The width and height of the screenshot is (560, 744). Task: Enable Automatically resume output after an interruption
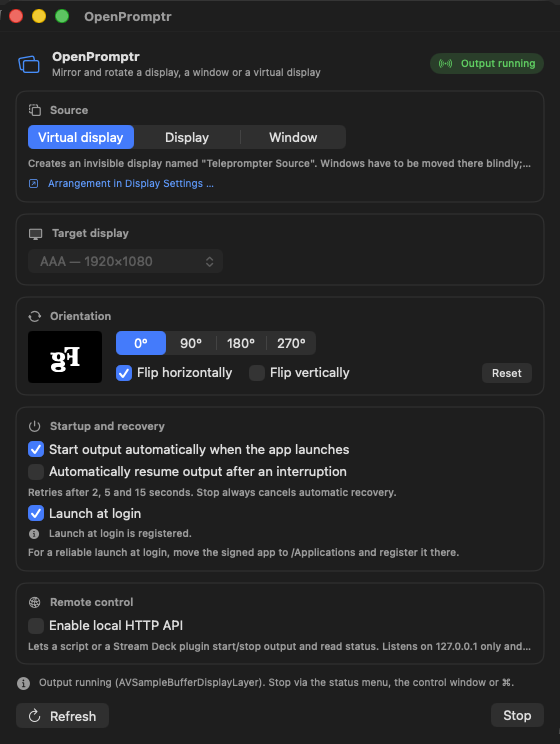[36, 472]
